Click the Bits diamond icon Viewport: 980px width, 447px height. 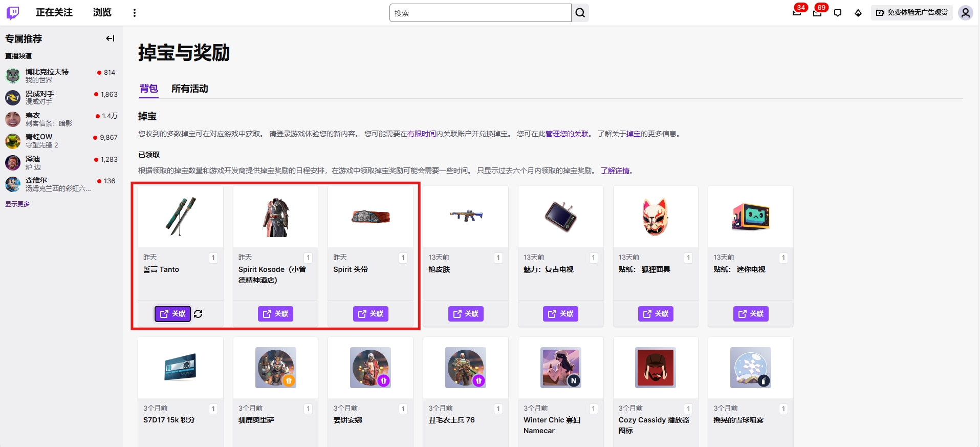(858, 13)
